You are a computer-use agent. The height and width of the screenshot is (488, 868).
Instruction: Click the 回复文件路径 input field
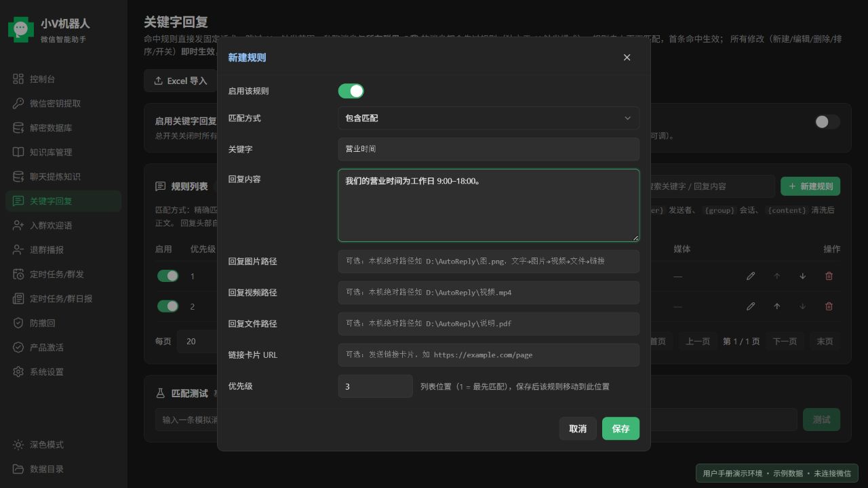click(488, 324)
